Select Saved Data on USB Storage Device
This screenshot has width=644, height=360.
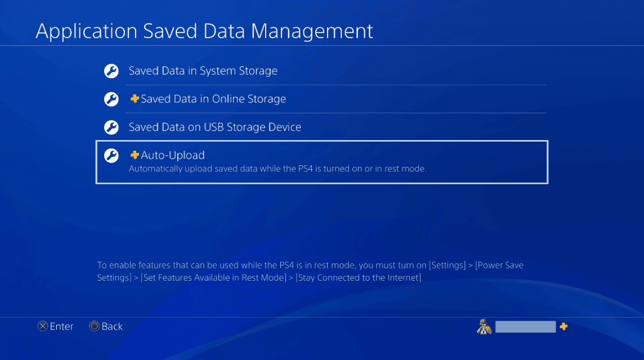(x=214, y=127)
